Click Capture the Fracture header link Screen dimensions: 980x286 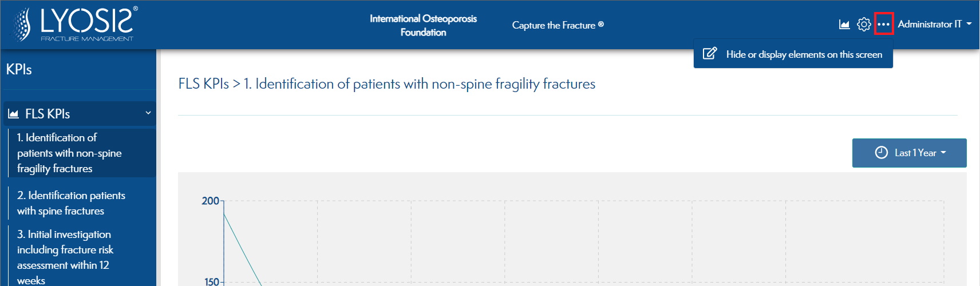558,25
